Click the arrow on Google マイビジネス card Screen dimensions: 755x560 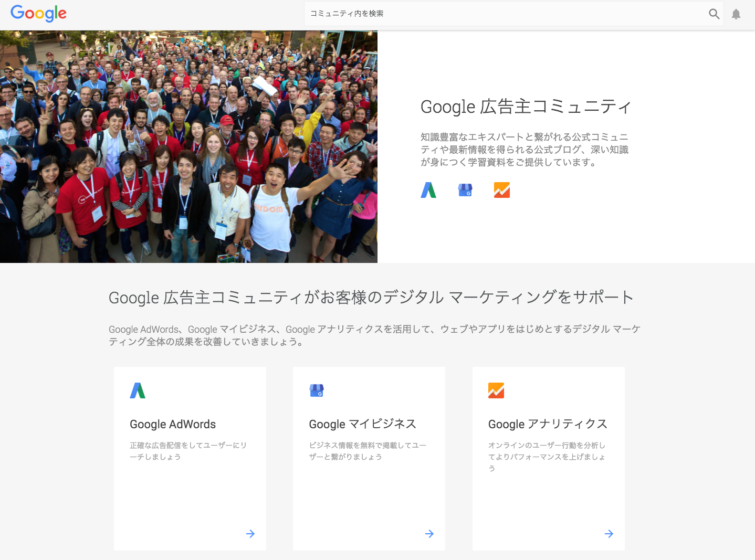pos(429,534)
